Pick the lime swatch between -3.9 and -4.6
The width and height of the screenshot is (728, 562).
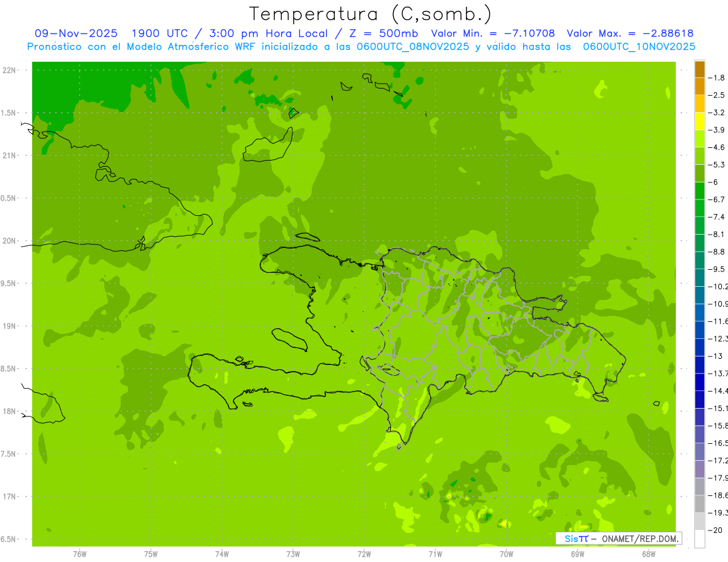pyautogui.click(x=700, y=138)
